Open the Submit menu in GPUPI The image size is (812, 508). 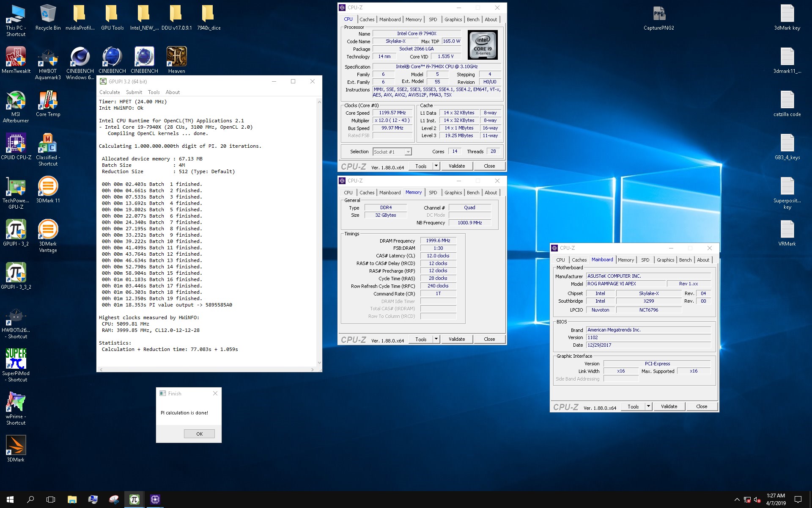point(134,92)
